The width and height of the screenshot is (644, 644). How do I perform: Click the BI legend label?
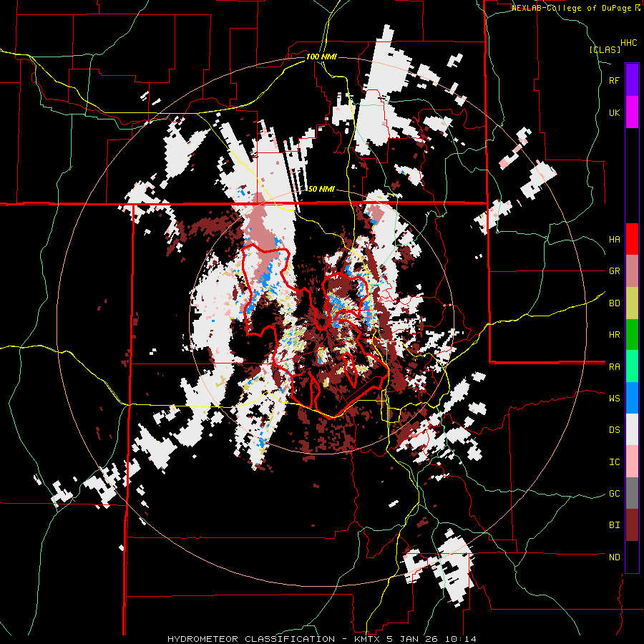coord(614,525)
